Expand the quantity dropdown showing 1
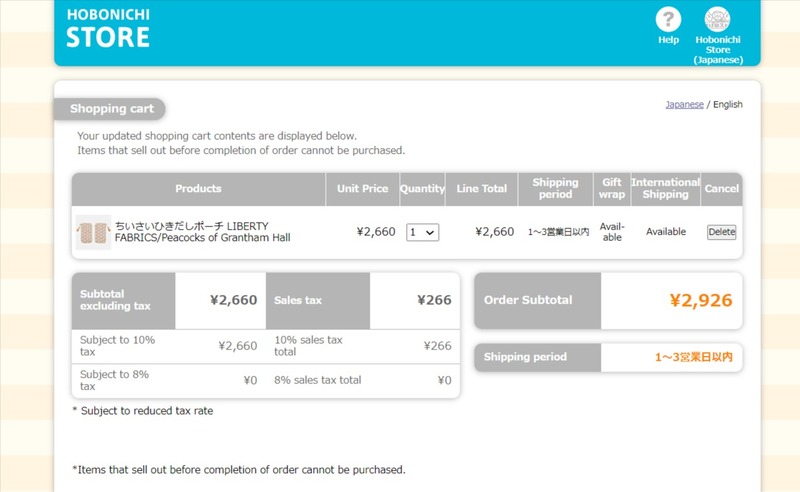800x492 pixels. [422, 232]
